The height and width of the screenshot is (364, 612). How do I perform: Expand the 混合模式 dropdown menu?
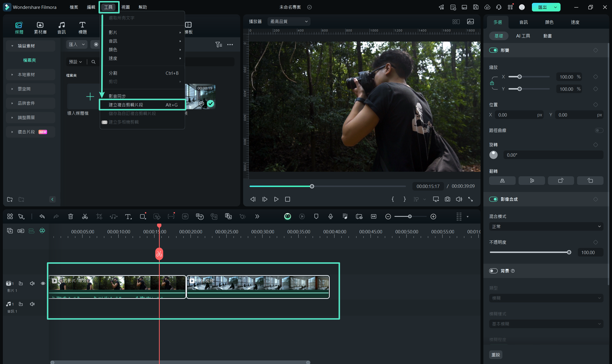[546, 226]
